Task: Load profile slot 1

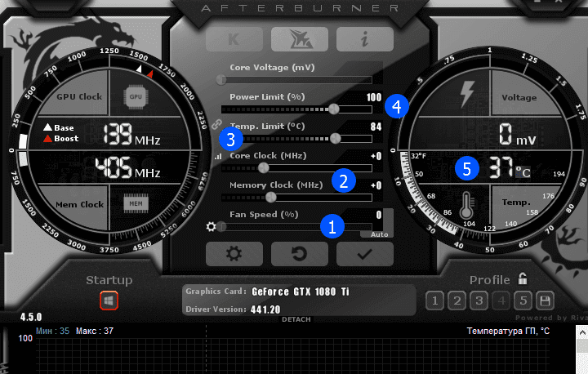Action: point(434,301)
